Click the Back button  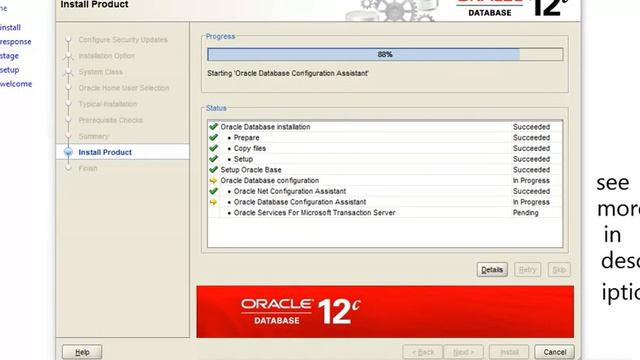(422, 352)
